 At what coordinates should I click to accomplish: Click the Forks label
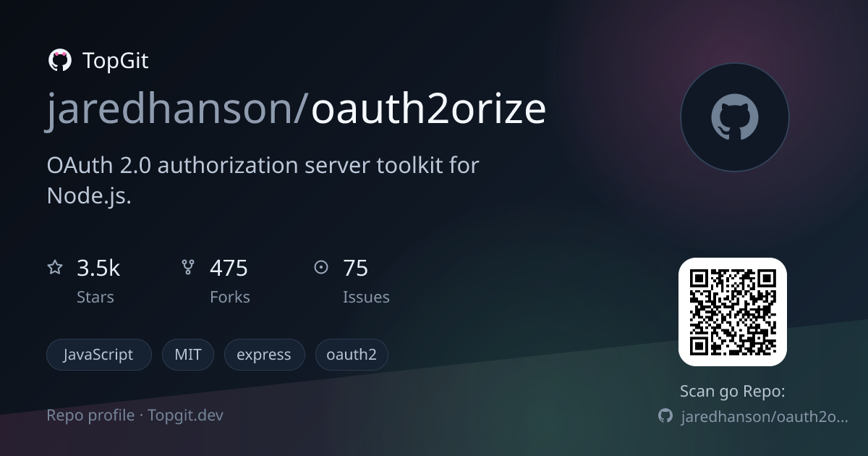coord(230,297)
